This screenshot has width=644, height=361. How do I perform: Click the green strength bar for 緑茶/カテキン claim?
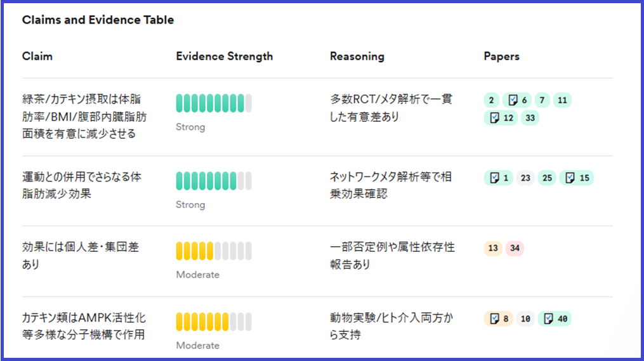click(x=213, y=103)
